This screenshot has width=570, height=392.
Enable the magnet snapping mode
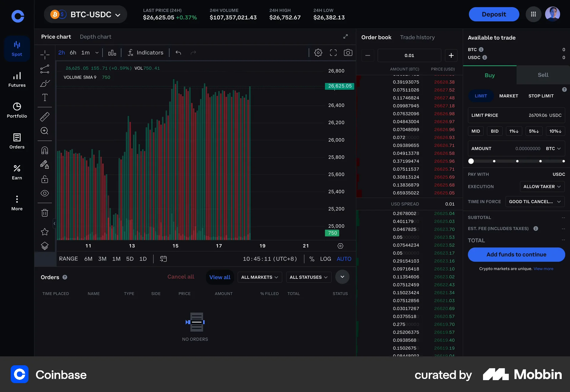pyautogui.click(x=45, y=150)
